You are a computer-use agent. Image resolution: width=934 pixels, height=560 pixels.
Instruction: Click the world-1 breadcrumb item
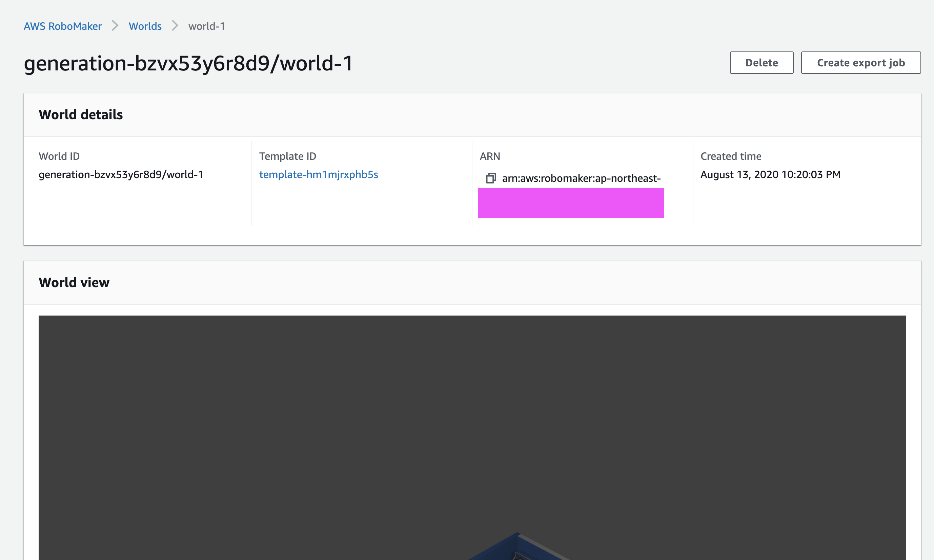click(207, 26)
